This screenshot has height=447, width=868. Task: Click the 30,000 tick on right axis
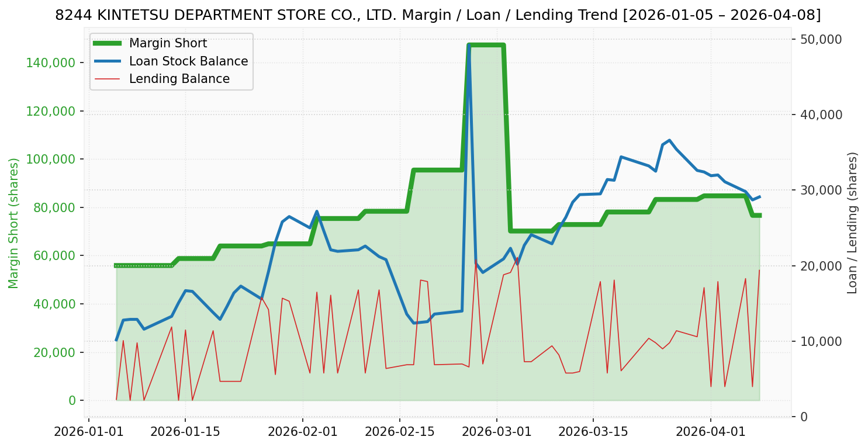click(822, 190)
